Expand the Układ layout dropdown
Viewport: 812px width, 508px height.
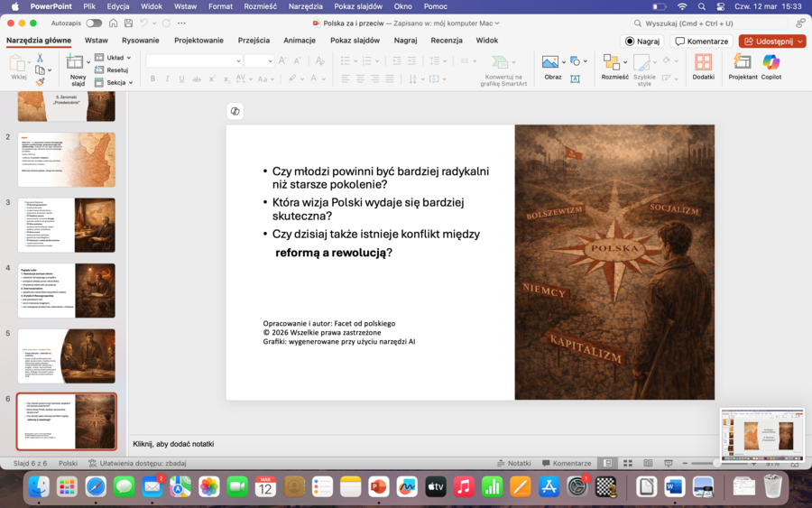point(118,58)
